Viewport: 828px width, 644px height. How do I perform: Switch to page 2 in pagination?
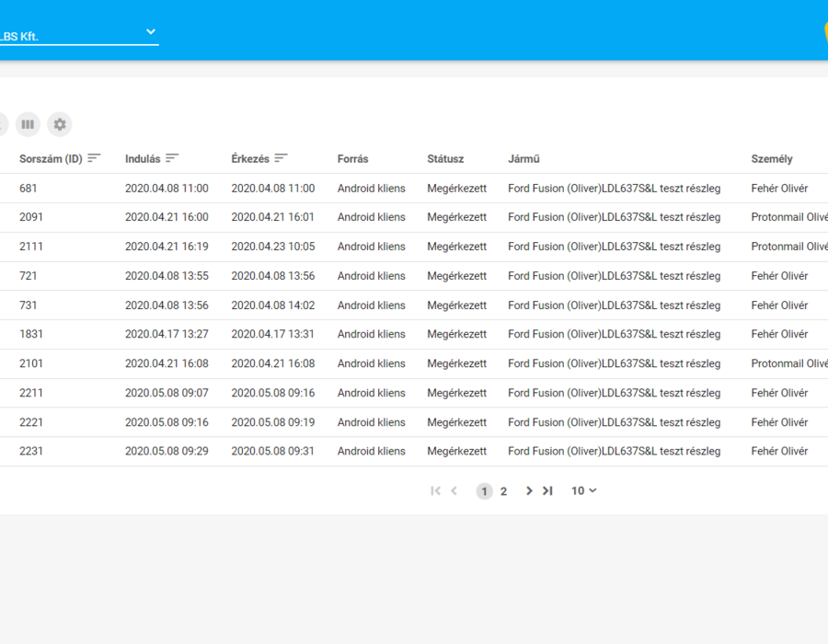coord(504,491)
